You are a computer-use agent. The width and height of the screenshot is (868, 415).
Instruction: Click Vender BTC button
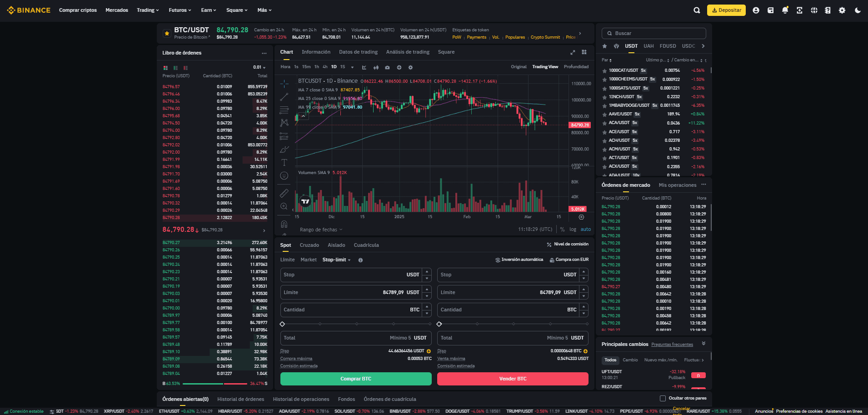point(513,379)
